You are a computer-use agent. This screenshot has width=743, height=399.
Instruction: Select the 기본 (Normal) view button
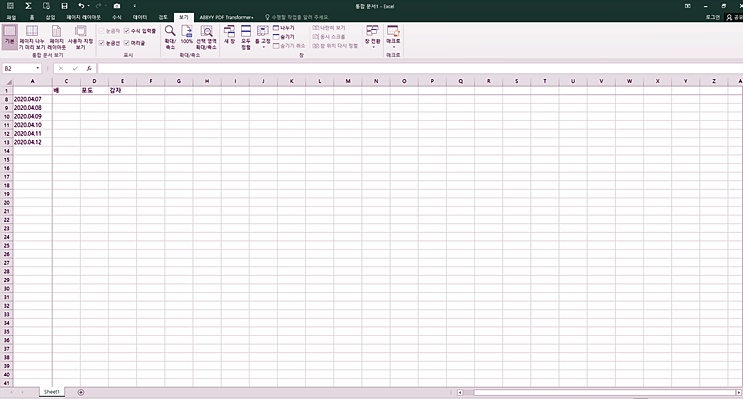(x=9, y=36)
